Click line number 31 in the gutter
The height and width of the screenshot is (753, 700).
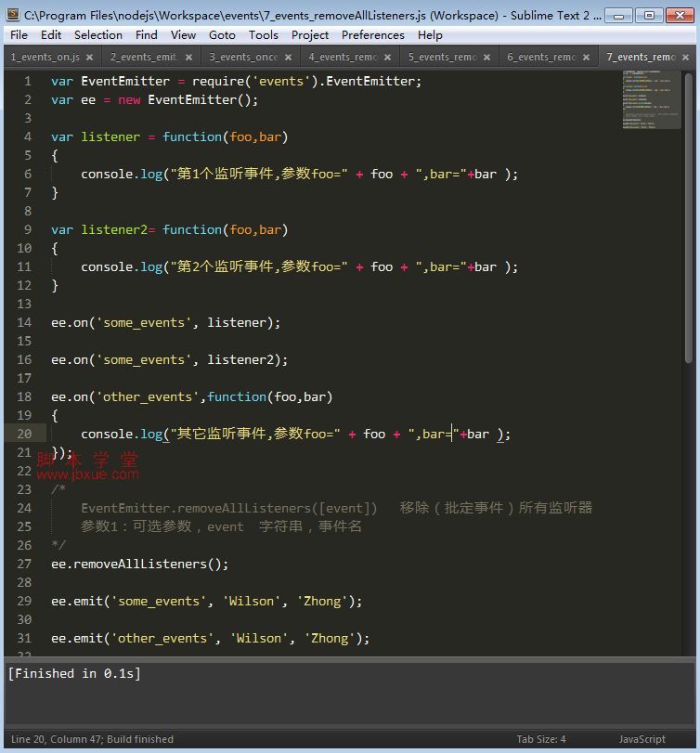[x=24, y=638]
